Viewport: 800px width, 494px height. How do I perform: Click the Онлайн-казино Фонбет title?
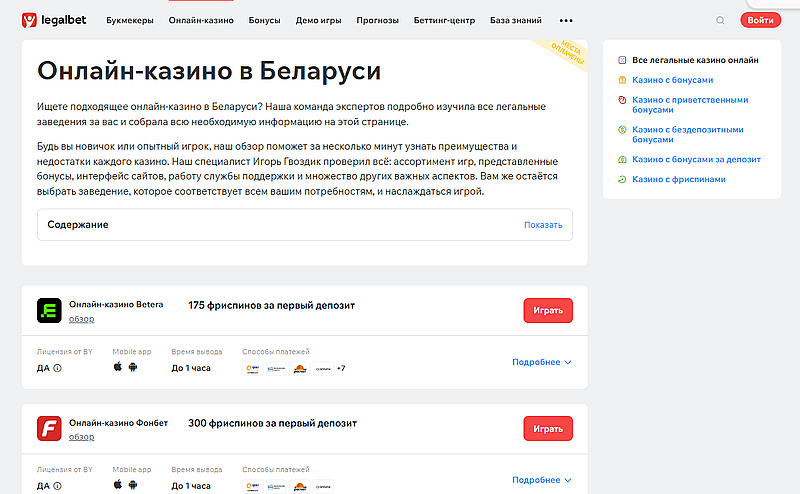[118, 423]
